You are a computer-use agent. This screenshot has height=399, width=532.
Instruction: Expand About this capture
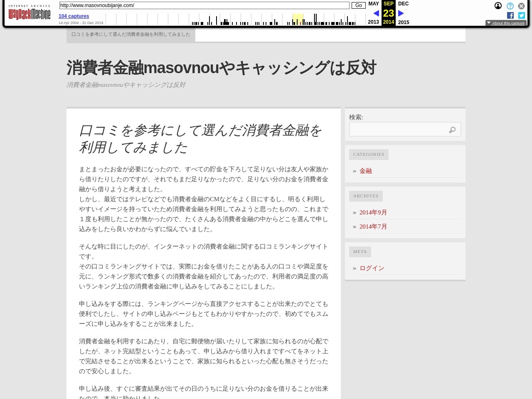[506, 23]
